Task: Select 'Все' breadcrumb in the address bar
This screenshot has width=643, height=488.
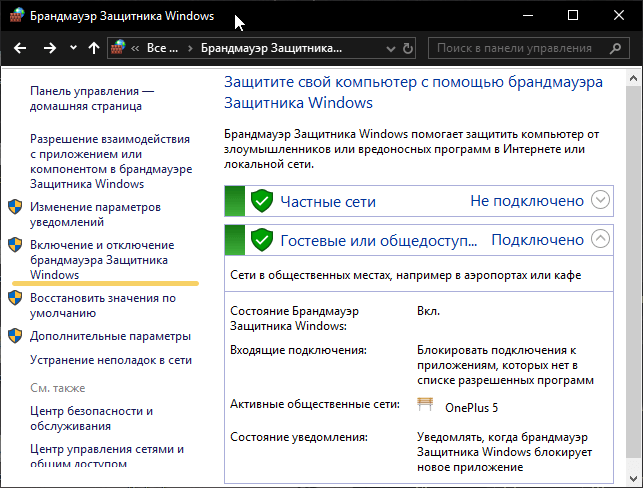Action: [x=157, y=48]
